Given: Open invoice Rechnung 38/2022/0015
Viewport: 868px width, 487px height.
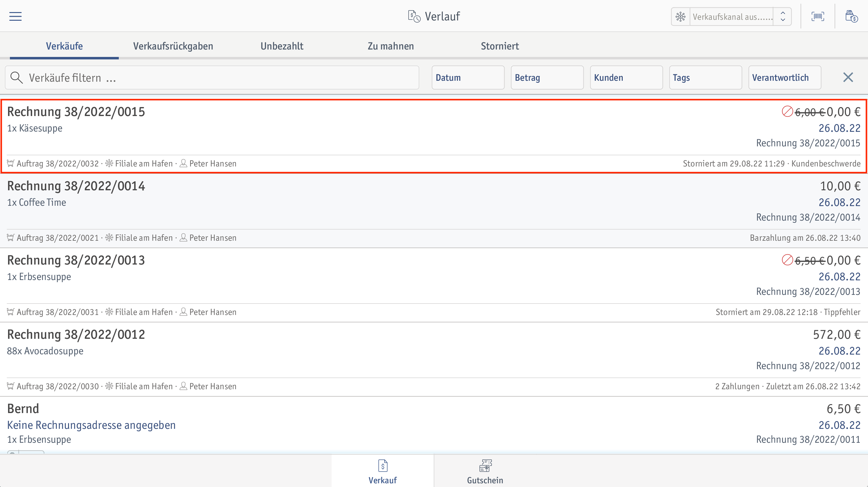Looking at the screenshot, I should click(x=434, y=136).
